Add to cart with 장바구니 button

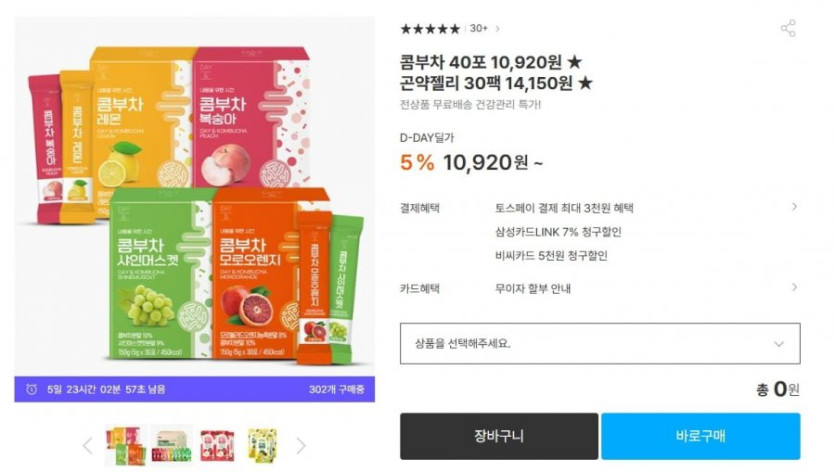(x=499, y=436)
